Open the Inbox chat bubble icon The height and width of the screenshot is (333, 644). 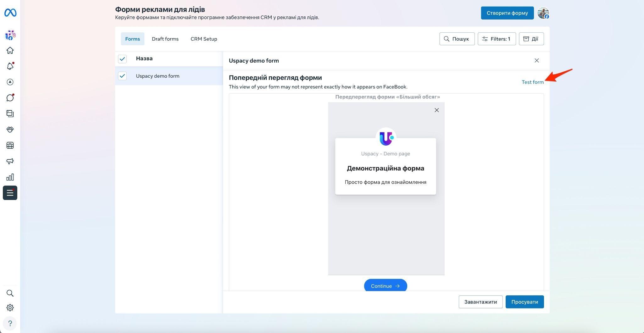[10, 98]
